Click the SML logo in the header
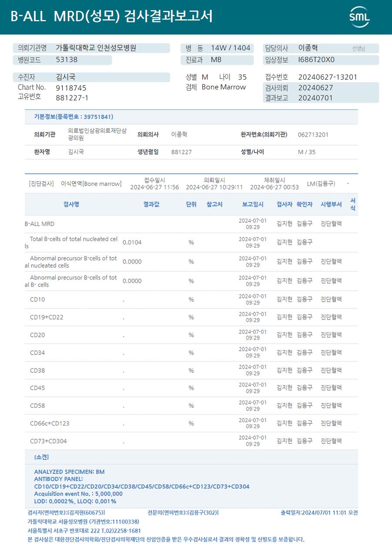 click(359, 17)
